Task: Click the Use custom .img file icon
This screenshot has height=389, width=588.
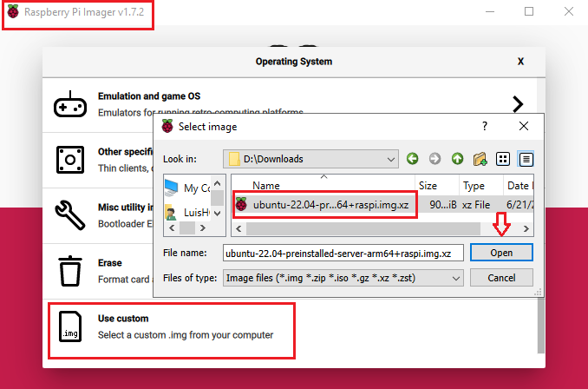Action: [70, 326]
